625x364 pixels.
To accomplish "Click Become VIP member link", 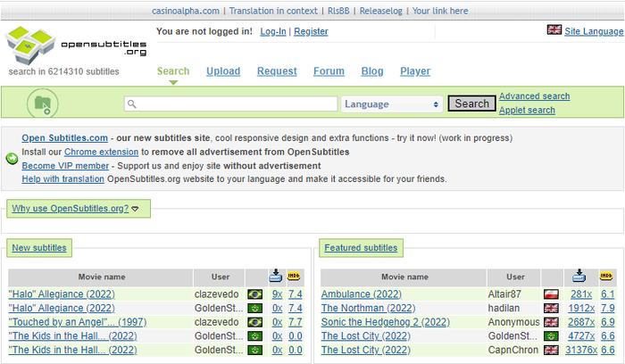I will [x=65, y=166].
